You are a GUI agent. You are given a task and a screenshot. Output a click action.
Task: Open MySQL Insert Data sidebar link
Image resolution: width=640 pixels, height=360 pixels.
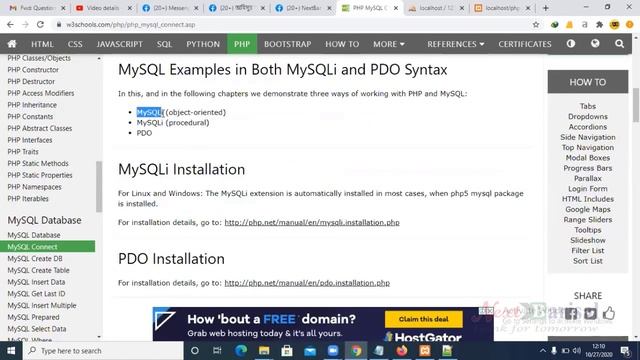(x=36, y=282)
